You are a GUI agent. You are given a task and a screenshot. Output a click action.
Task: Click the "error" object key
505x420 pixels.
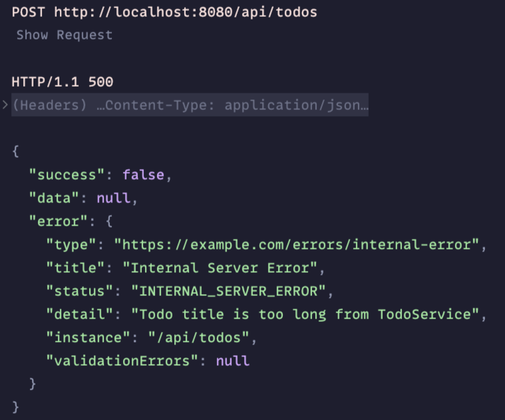pyautogui.click(x=58, y=221)
